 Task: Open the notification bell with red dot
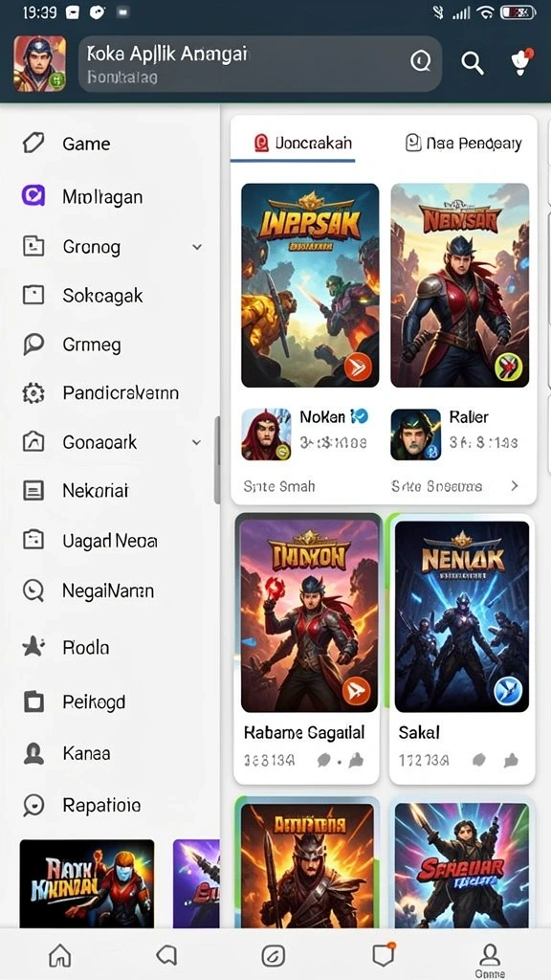[x=520, y=62]
